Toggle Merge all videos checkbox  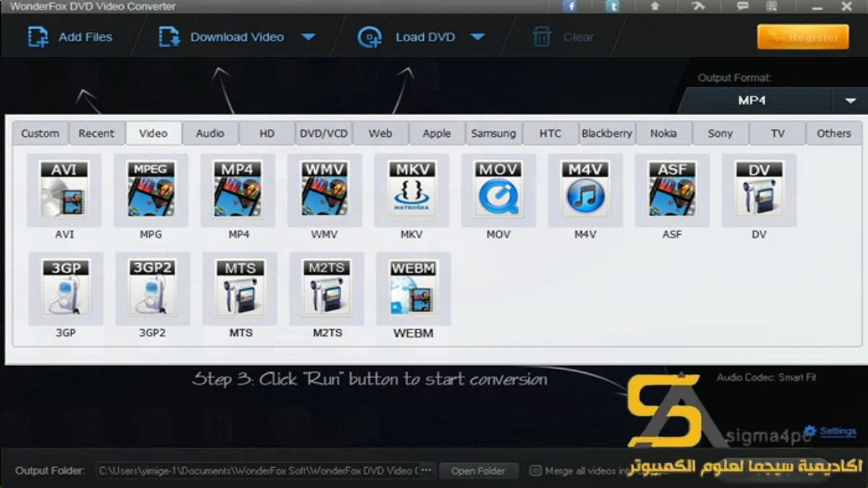pyautogui.click(x=535, y=471)
